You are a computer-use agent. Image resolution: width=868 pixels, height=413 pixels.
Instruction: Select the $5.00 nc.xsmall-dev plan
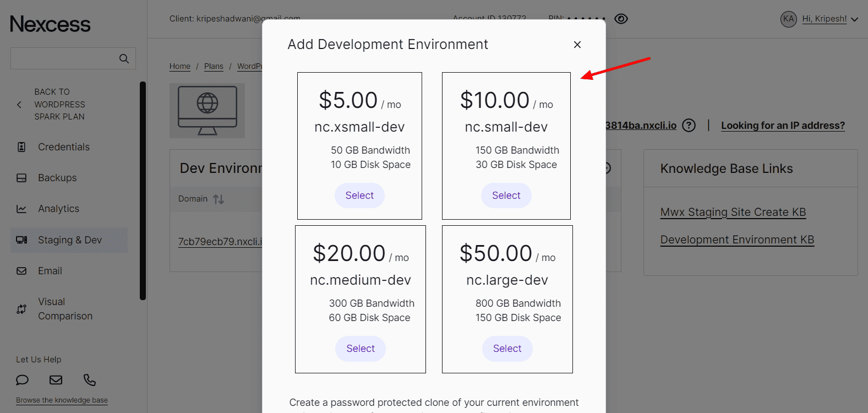(x=359, y=195)
